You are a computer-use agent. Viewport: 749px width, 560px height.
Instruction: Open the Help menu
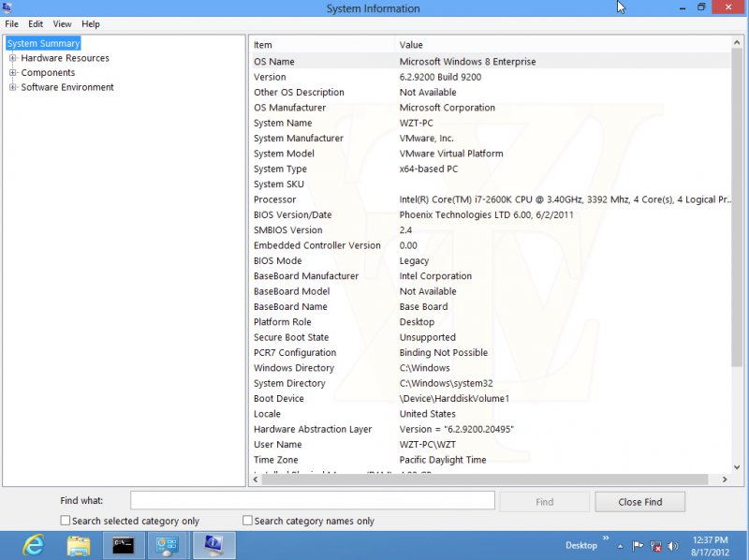91,23
